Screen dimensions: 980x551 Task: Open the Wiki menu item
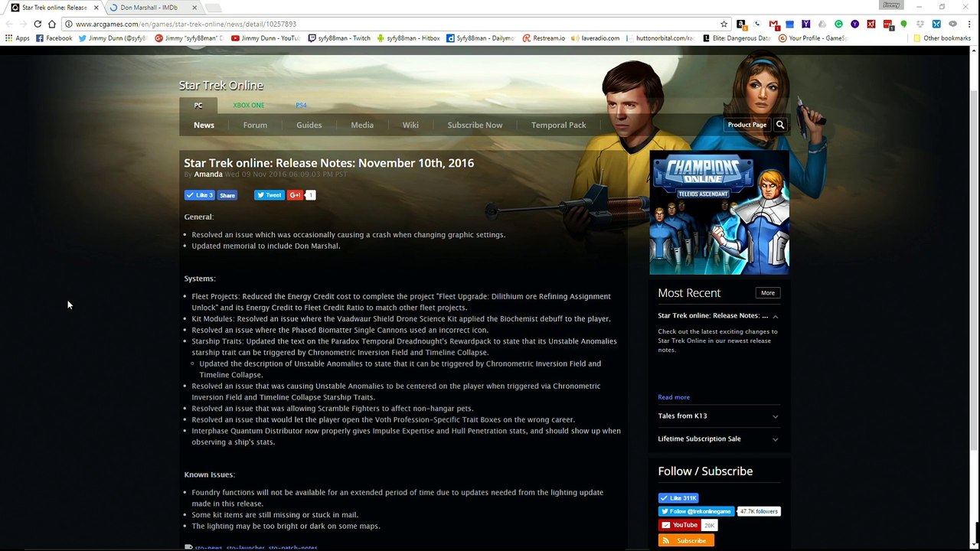410,125
